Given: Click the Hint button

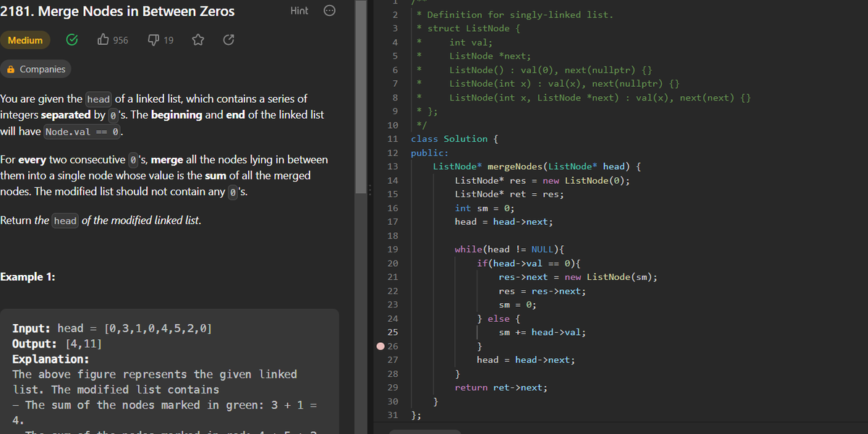Looking at the screenshot, I should tap(299, 11).
